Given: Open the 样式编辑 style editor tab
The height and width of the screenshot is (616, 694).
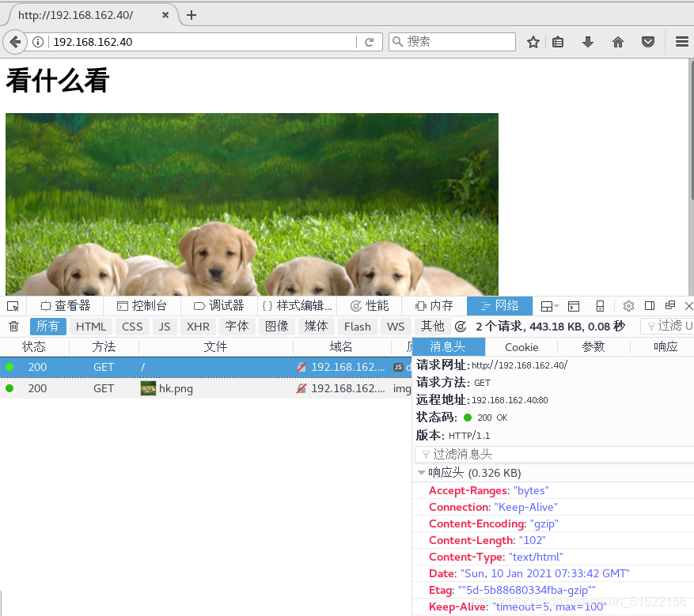Looking at the screenshot, I should 297,306.
